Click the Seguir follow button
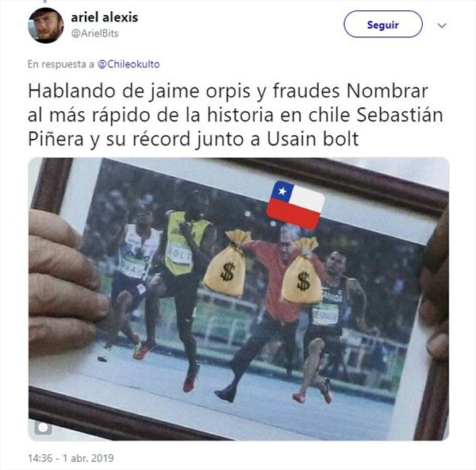Screen dimensions: 476x470 (x=383, y=25)
